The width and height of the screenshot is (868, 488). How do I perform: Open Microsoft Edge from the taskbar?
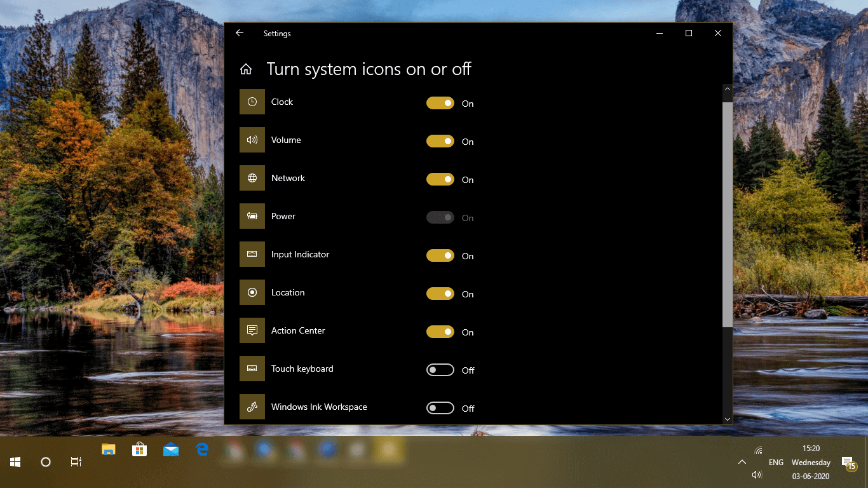[201, 449]
